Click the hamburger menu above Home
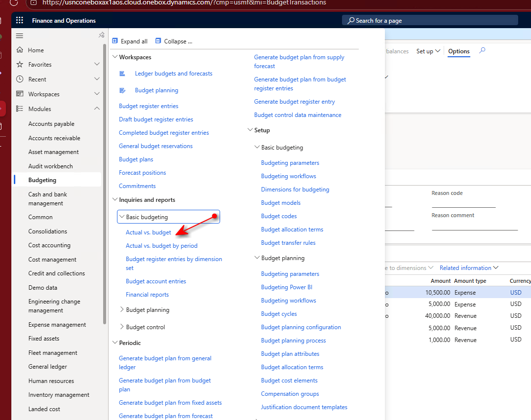The height and width of the screenshot is (420, 531). pyautogui.click(x=19, y=35)
